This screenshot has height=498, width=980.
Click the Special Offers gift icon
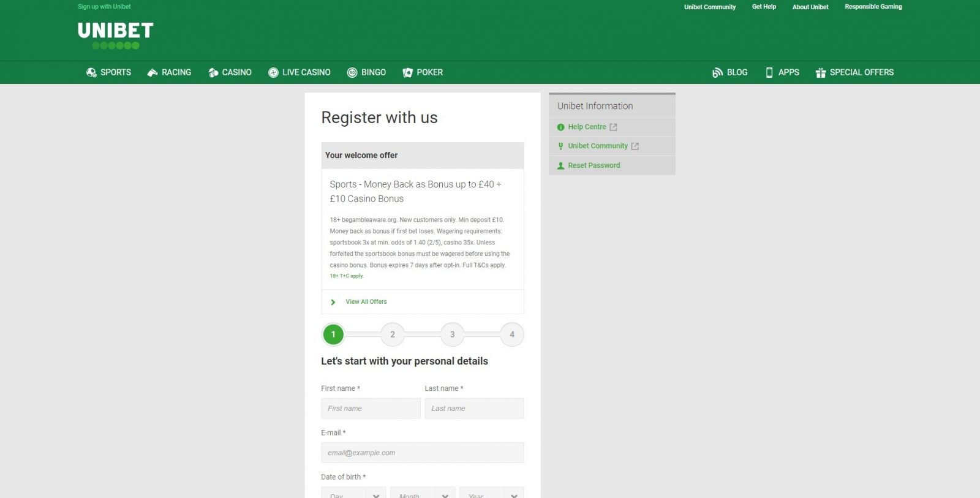[x=821, y=73]
